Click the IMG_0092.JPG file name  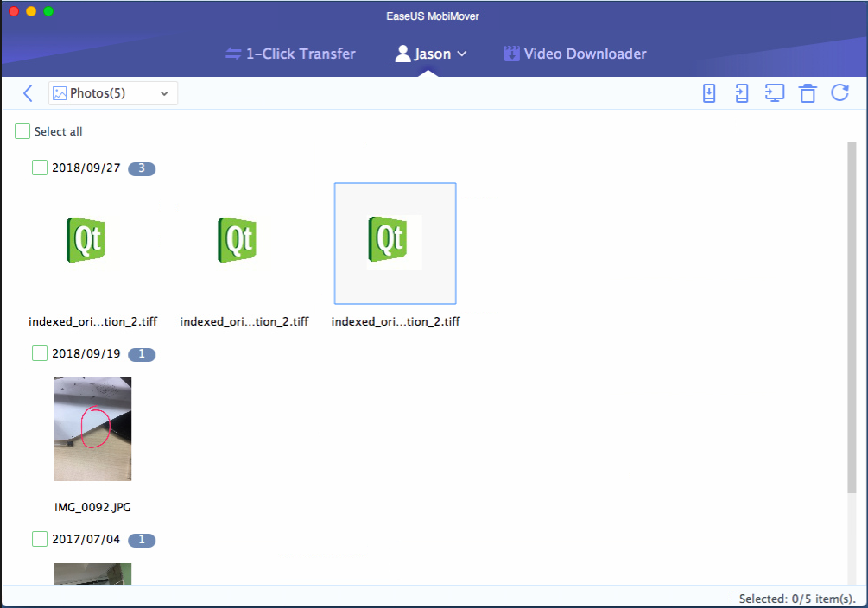click(x=92, y=507)
